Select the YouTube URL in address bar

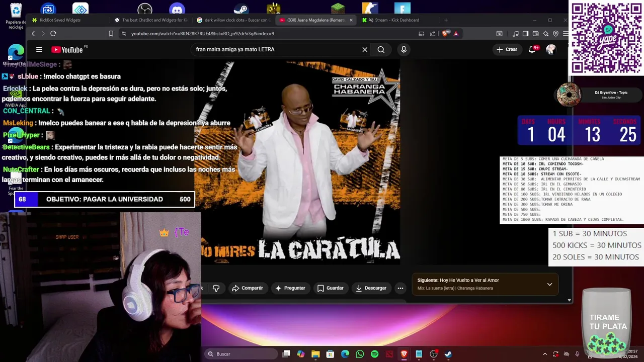coord(202,34)
